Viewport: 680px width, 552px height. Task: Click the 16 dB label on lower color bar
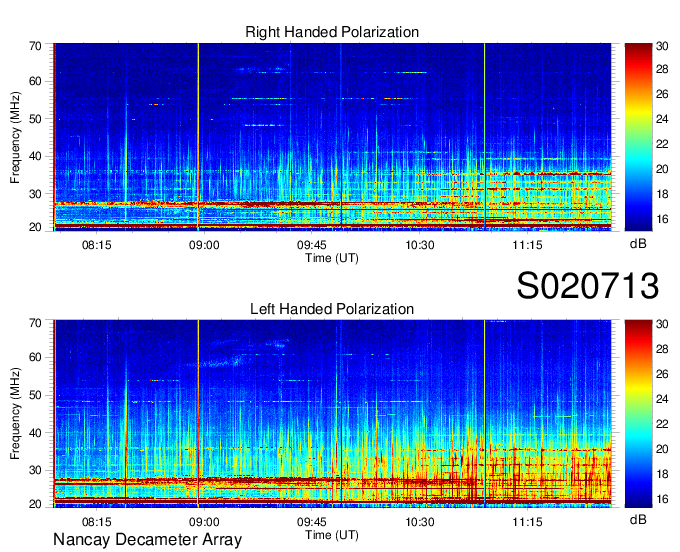click(662, 499)
